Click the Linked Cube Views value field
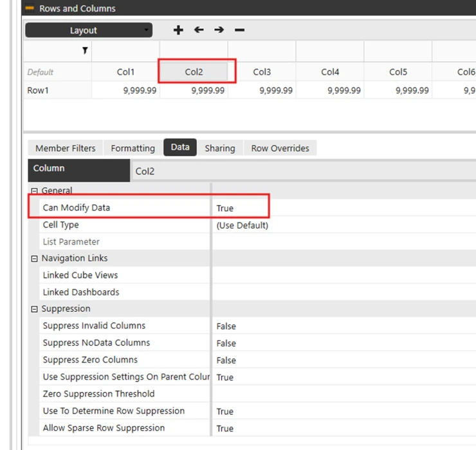 (344, 275)
